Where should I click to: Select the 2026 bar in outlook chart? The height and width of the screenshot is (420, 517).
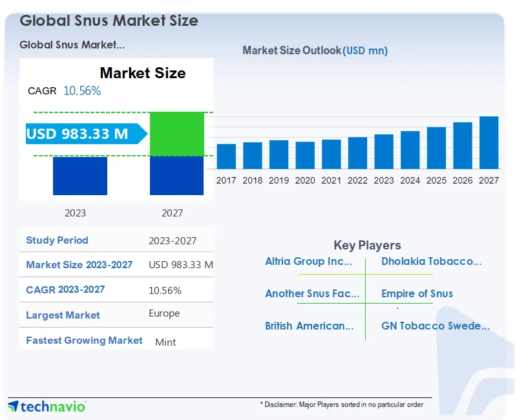[463, 146]
